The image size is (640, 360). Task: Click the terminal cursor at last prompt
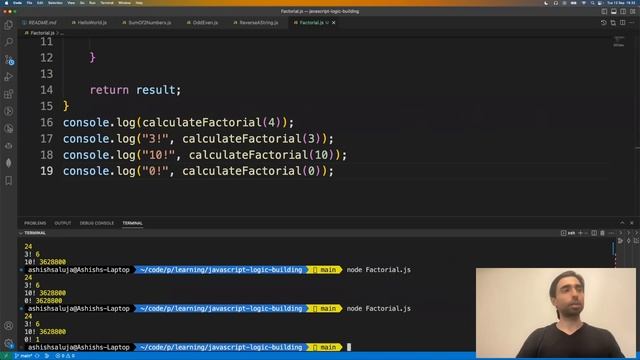click(349, 347)
